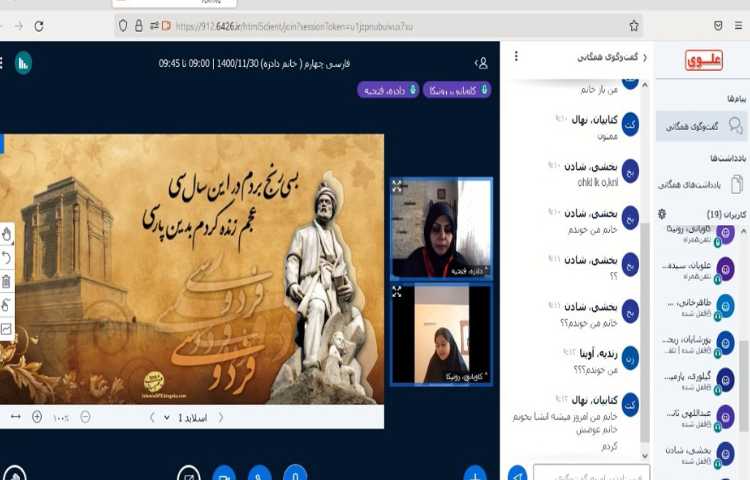This screenshot has width=750, height=480.
Task: Open connection stats teal icon
Action: 23,63
